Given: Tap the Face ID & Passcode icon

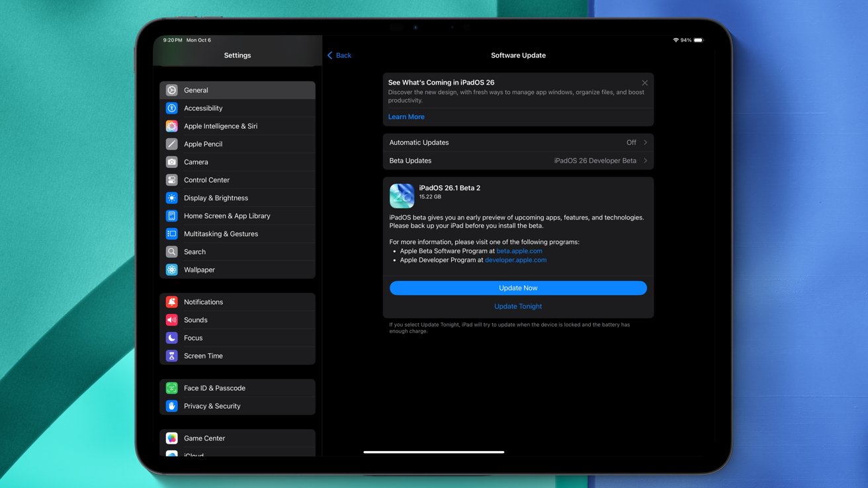Looking at the screenshot, I should [x=172, y=388].
